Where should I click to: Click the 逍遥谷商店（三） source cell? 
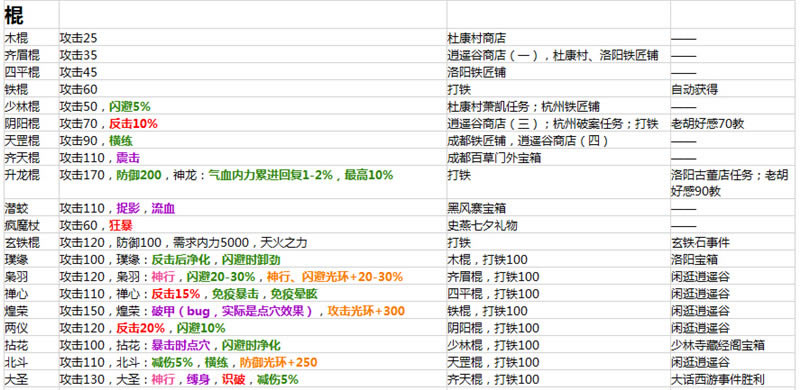[x=559, y=124]
